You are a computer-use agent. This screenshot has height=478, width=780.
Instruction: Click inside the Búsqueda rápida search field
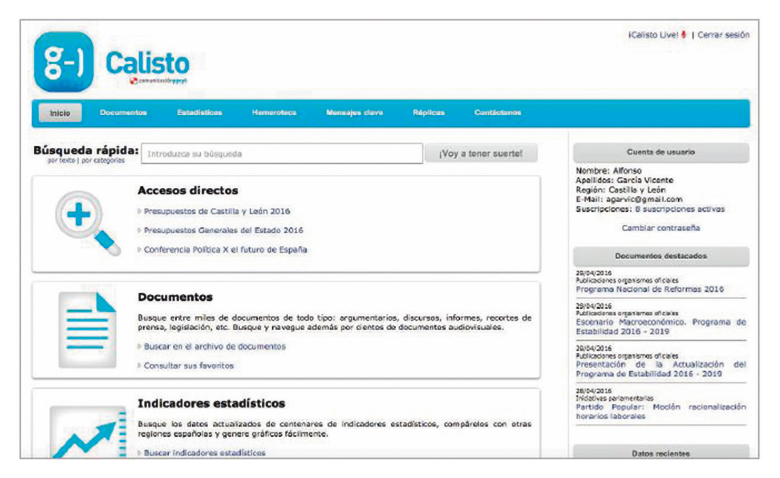[281, 154]
